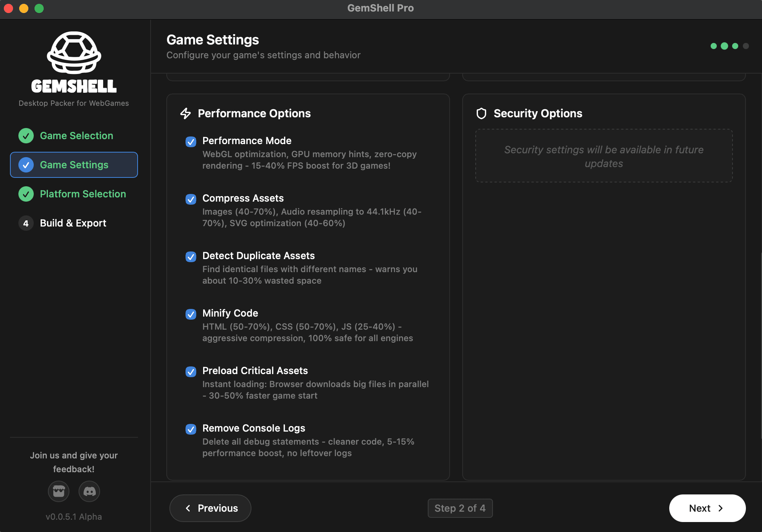Go to Build & Export step

click(x=73, y=223)
